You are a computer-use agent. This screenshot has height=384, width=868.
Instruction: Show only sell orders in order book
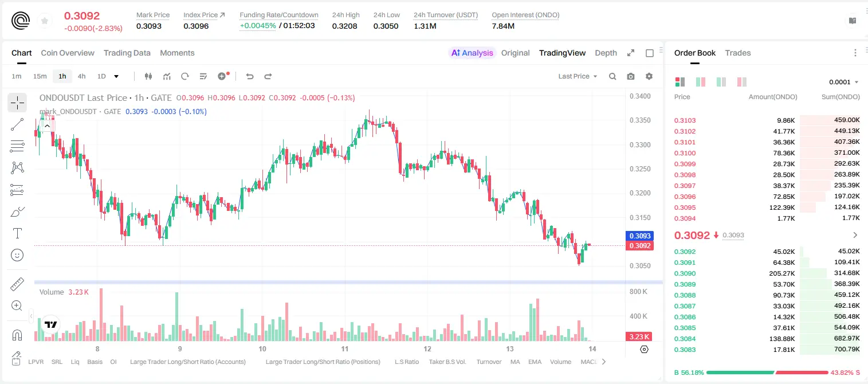click(x=742, y=82)
